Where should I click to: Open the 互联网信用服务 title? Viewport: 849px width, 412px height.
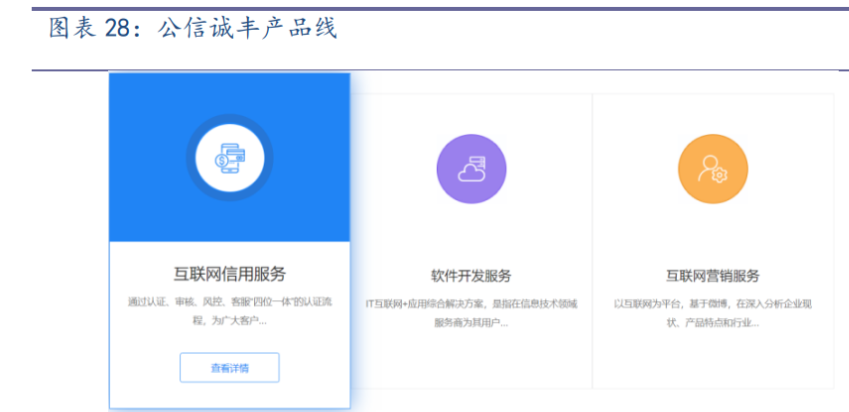pos(230,274)
